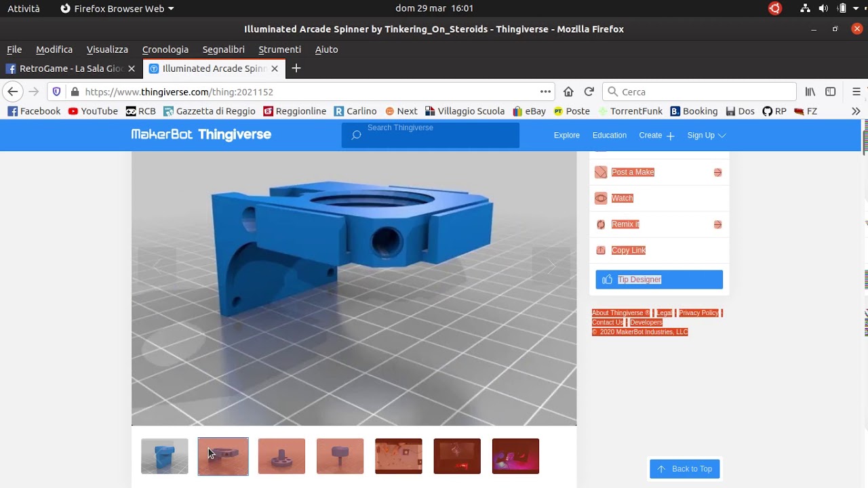Select the first blue part thumbnail
The image size is (868, 488).
tap(165, 456)
